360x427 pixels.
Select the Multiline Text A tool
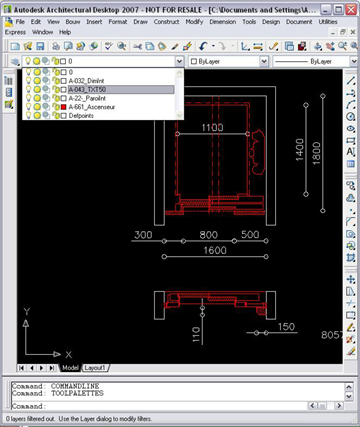[x=350, y=152]
